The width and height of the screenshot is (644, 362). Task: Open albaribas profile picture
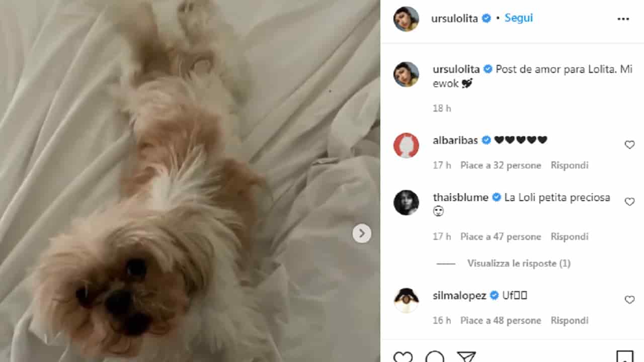406,145
